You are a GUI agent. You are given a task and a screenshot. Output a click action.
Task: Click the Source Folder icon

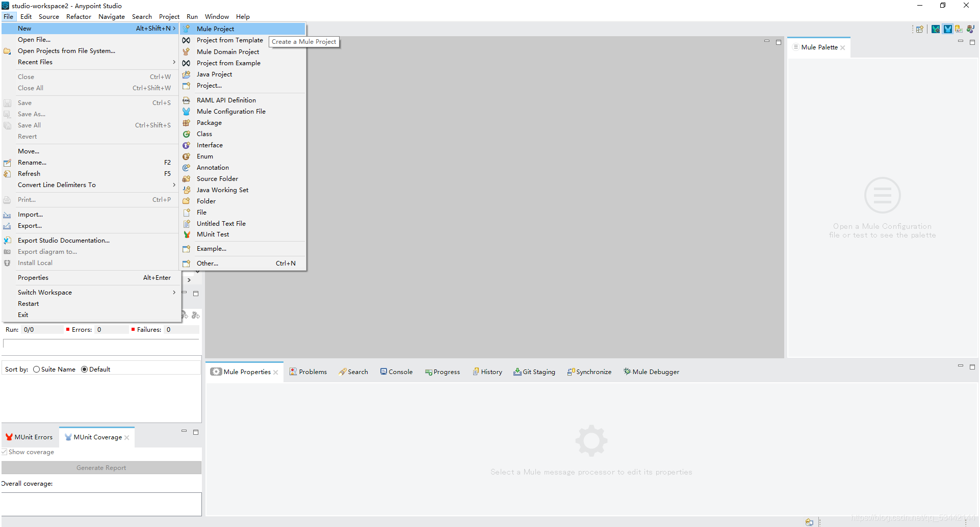click(187, 179)
